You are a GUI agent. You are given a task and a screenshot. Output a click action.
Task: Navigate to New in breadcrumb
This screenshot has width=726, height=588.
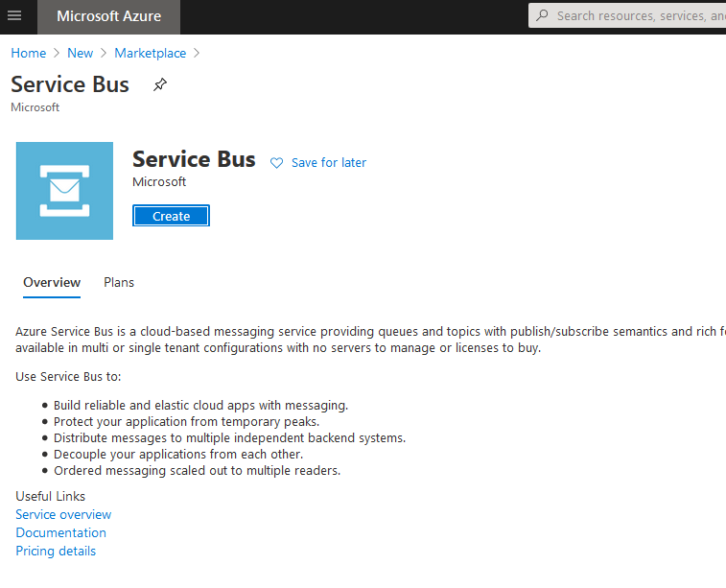81,54
